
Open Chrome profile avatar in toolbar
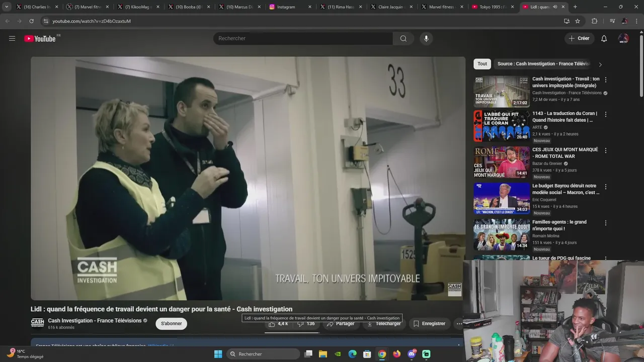pos(624,21)
